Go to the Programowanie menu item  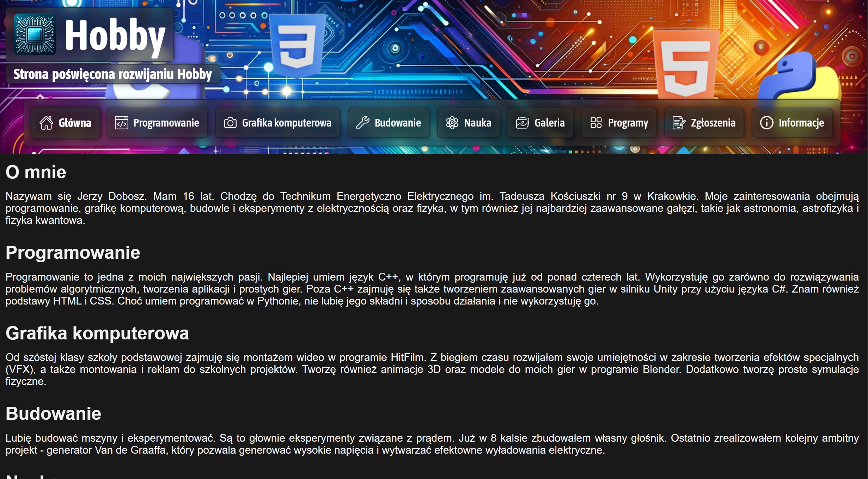tap(166, 123)
